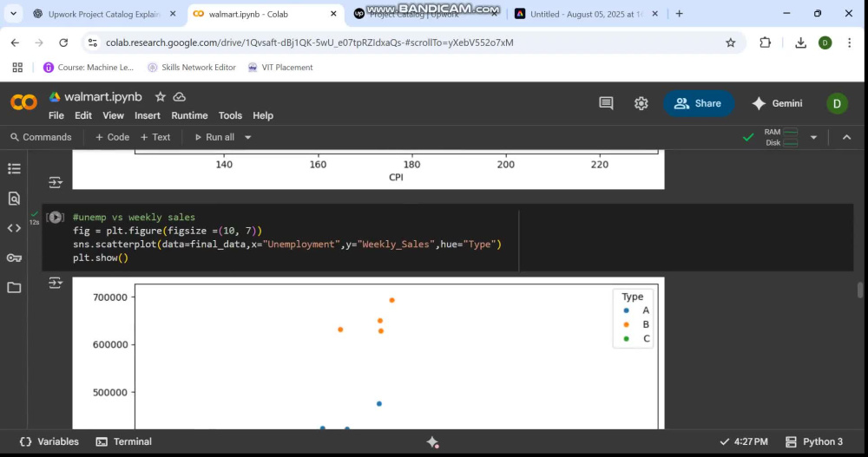Open the Help menu
This screenshot has height=457, width=868.
263,115
